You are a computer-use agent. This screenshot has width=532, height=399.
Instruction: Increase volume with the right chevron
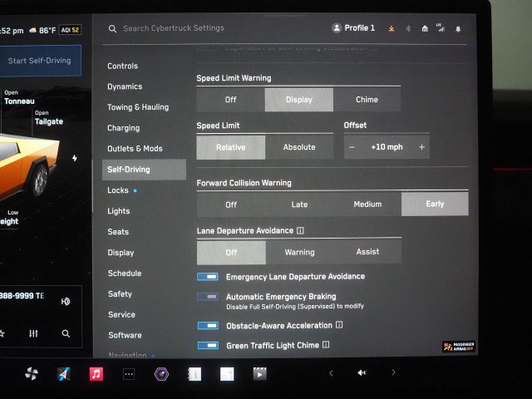[x=393, y=372]
